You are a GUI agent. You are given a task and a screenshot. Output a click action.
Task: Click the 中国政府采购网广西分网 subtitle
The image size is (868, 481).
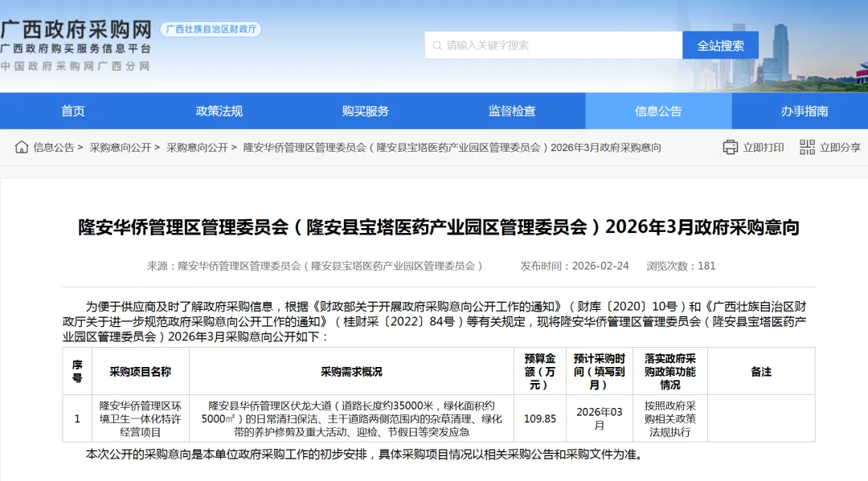pos(76,67)
